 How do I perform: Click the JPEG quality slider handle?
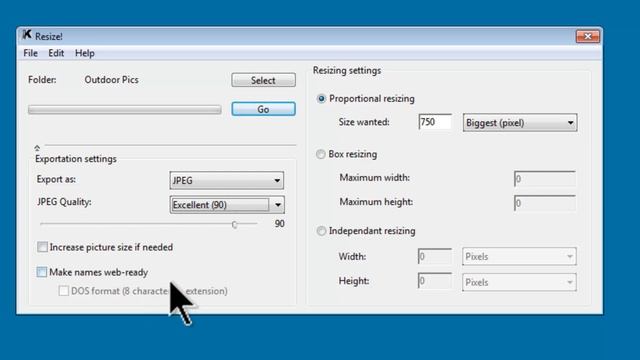[234, 224]
